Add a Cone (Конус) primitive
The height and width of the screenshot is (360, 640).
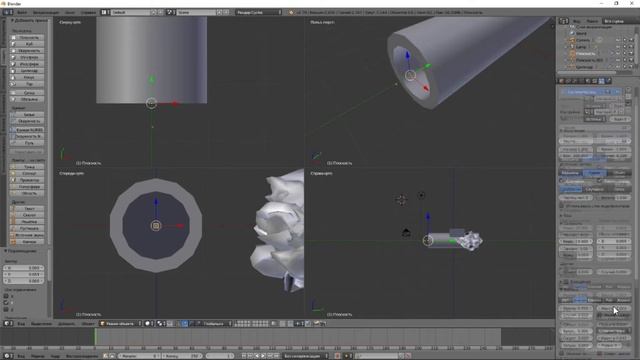[28, 77]
